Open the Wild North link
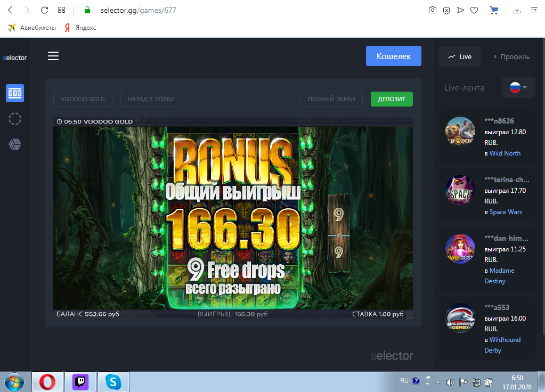This screenshot has width=545, height=392. [505, 153]
